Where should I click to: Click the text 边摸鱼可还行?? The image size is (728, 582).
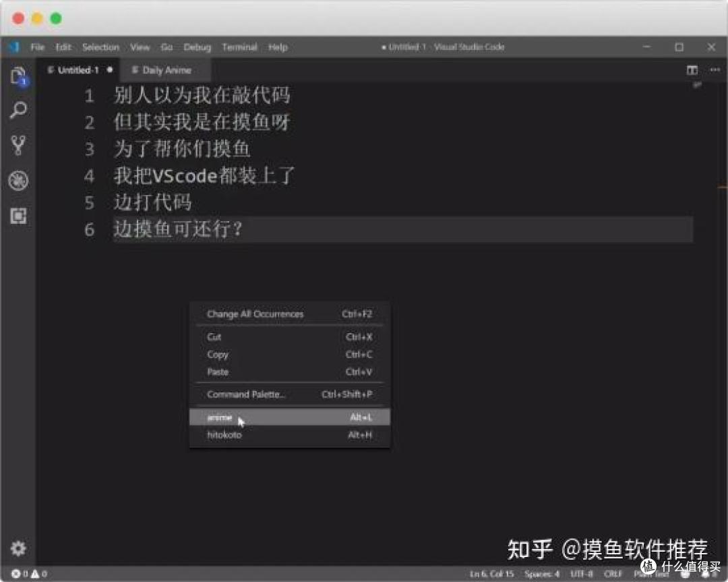click(178, 229)
